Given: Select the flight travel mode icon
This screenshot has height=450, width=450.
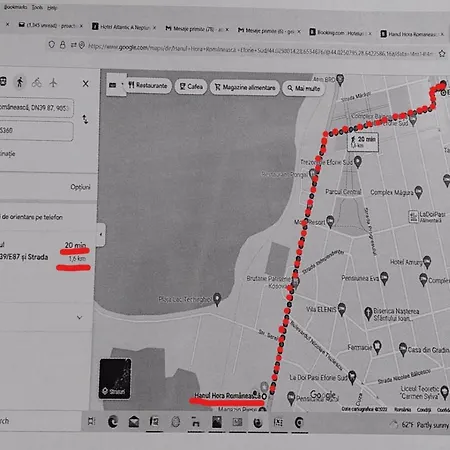Looking at the screenshot, I should pos(53,82).
